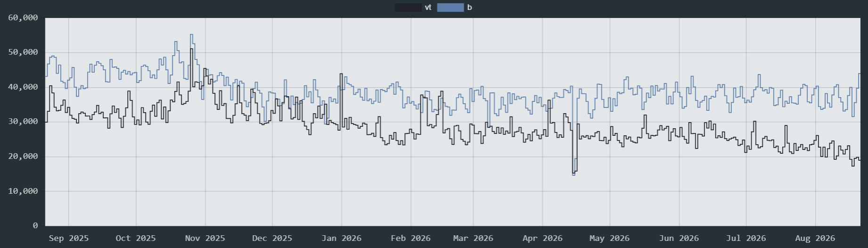The image size is (868, 248).
Task: Select the Jan 2026 axis label
Action: click(341, 238)
